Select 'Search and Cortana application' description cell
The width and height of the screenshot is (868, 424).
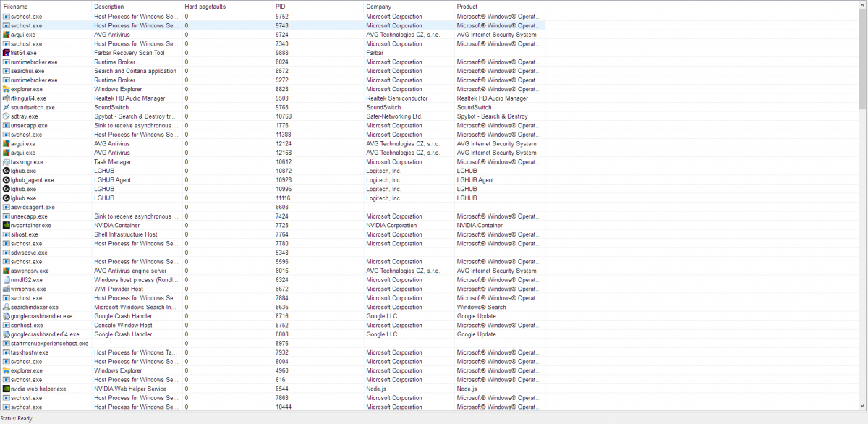pyautogui.click(x=135, y=71)
